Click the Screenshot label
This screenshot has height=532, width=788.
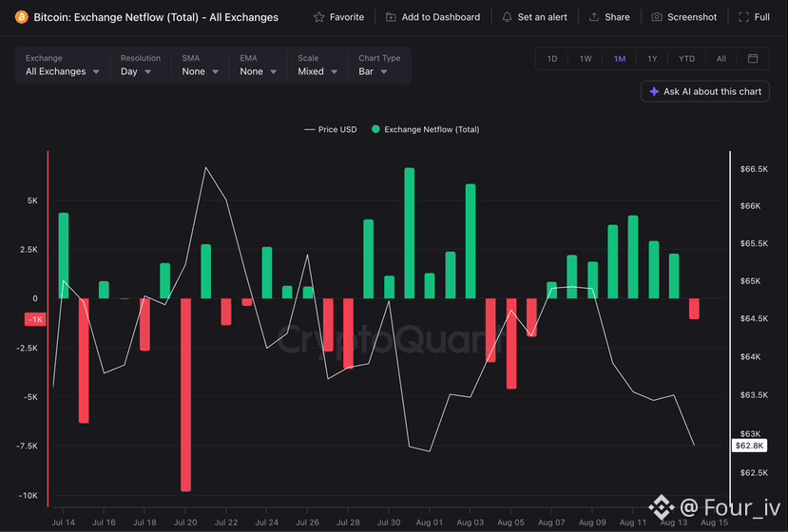692,17
